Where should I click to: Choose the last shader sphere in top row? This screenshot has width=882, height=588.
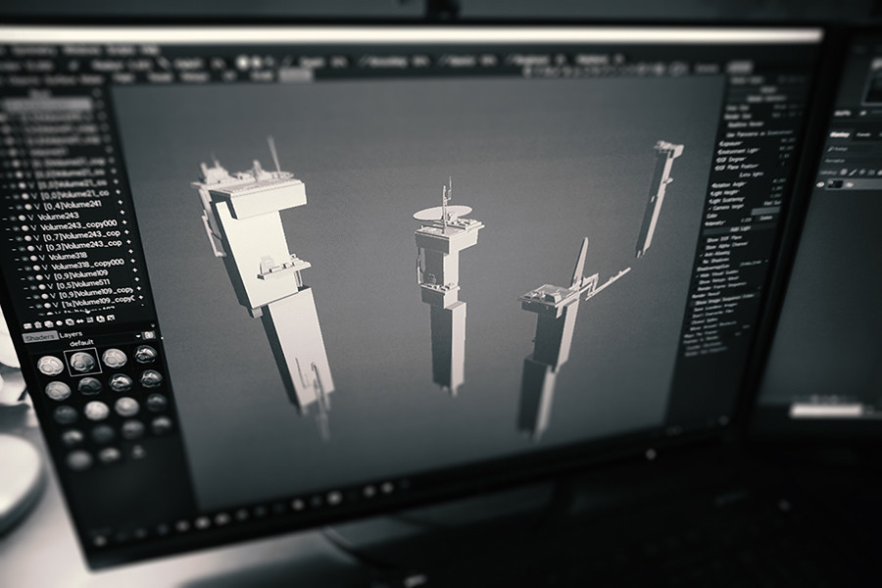(x=146, y=354)
